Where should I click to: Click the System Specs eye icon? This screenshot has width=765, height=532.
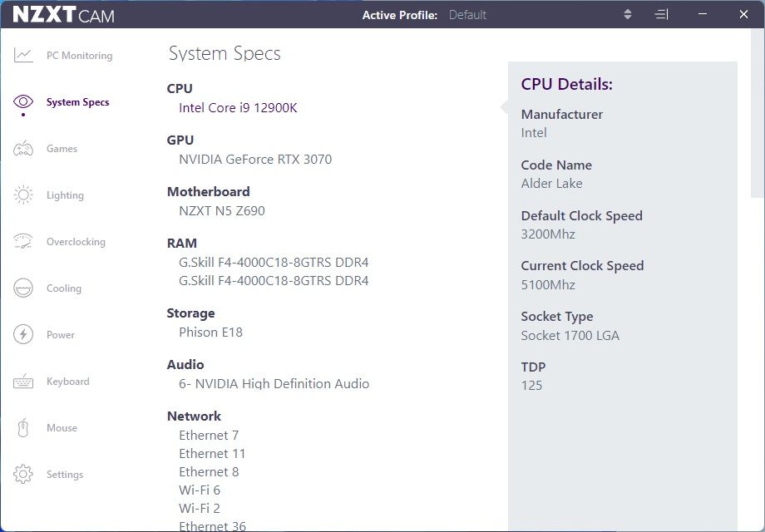[x=23, y=101]
